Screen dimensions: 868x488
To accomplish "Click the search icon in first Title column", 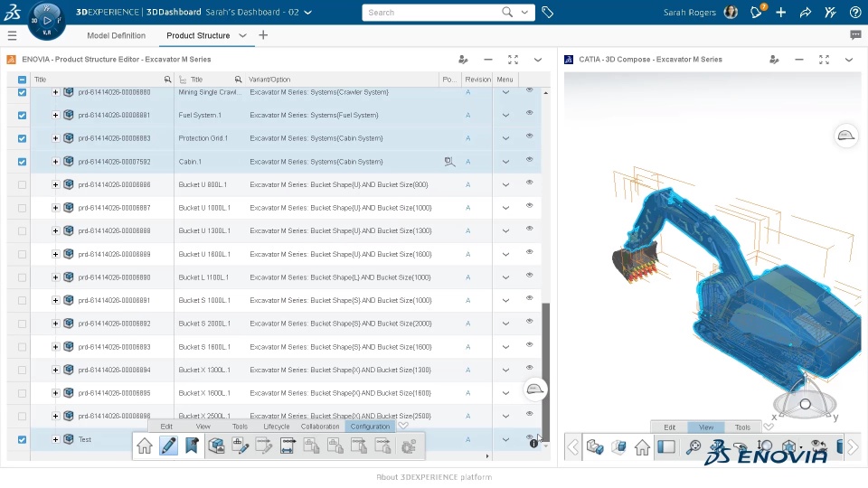I will (168, 80).
